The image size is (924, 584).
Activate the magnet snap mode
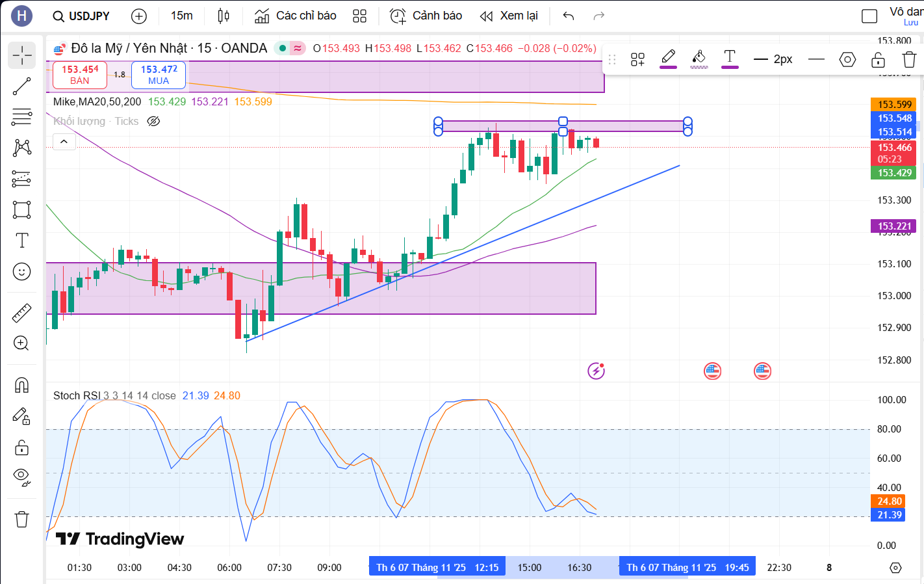(21, 385)
